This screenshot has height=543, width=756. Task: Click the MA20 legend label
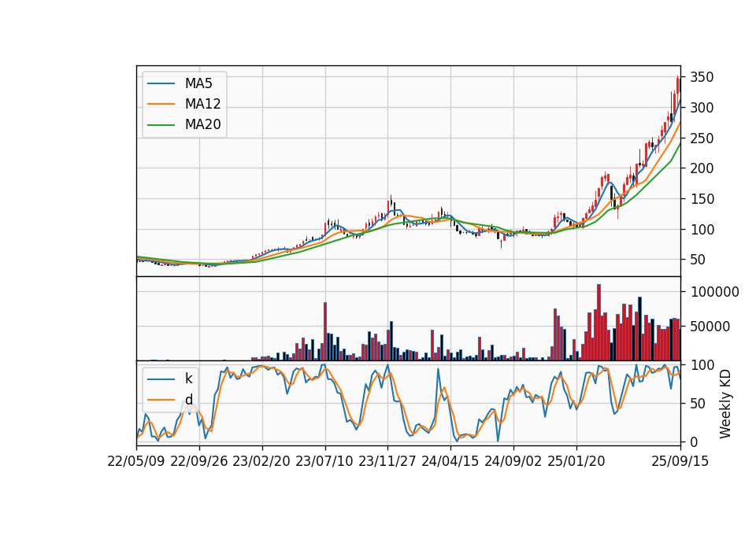(202, 124)
